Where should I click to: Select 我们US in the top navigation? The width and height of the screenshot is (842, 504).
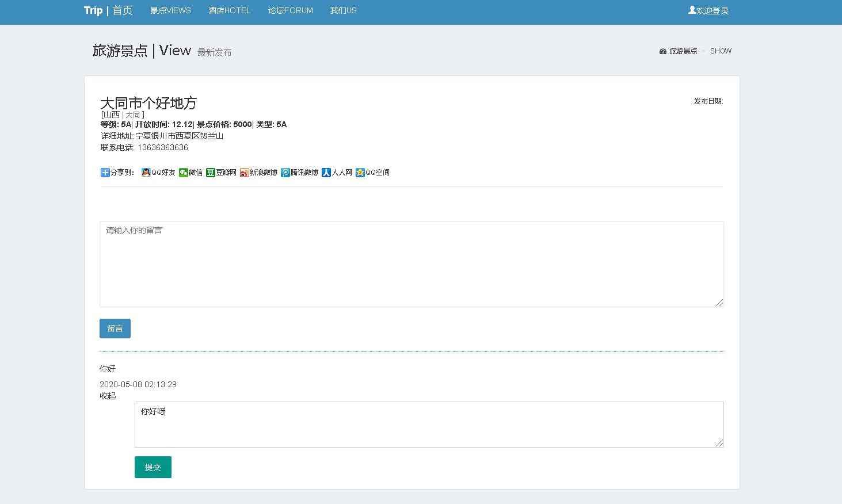[343, 10]
